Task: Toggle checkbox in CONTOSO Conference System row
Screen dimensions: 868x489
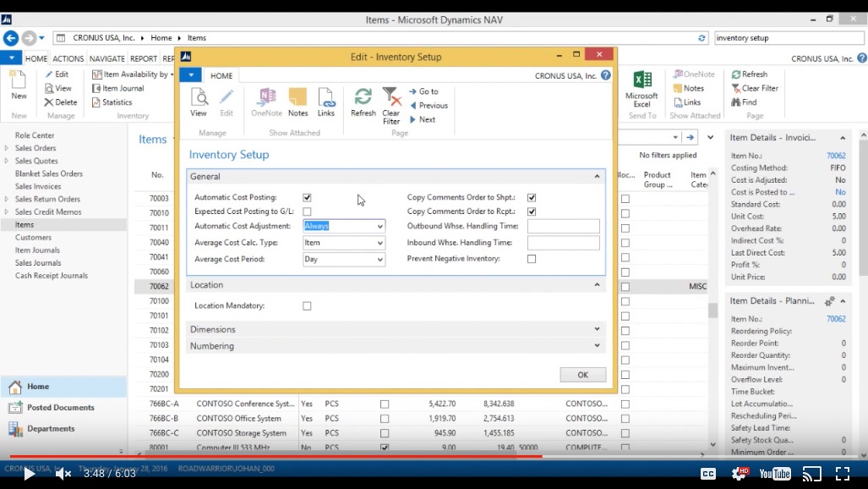Action: [385, 404]
